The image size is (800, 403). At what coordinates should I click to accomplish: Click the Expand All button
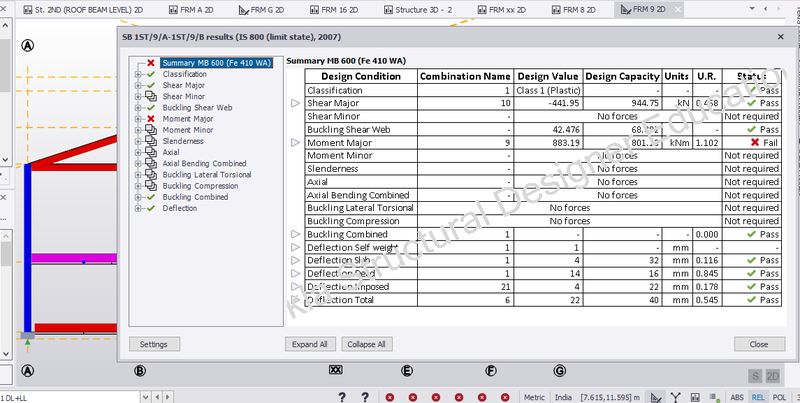point(310,344)
